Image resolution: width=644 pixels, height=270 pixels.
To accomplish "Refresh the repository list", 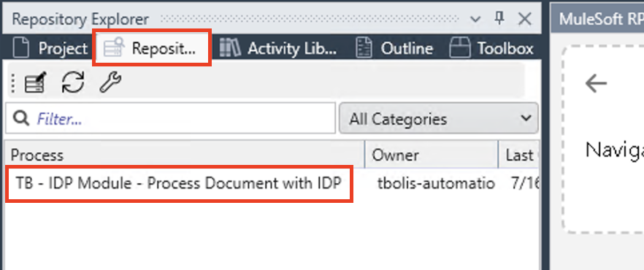I will (73, 82).
